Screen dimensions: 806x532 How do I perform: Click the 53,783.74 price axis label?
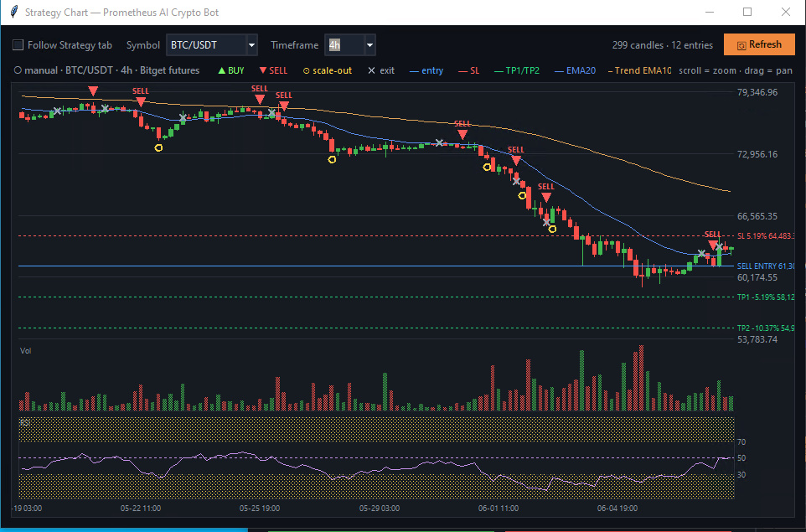click(x=757, y=339)
